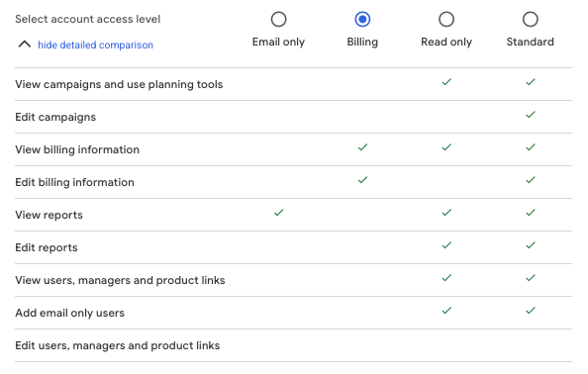Click the 'Edit campaigns' row text
Screen dimensions: 588x374
[x=55, y=118]
